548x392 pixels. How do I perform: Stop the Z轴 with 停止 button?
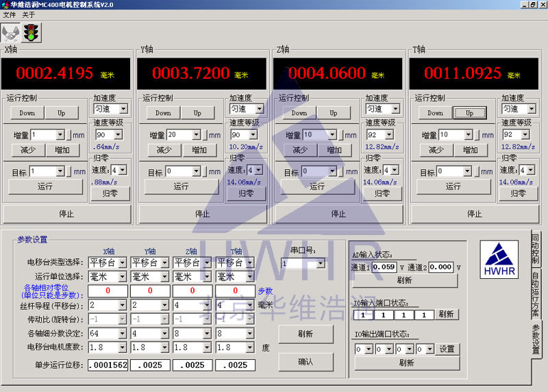point(338,214)
